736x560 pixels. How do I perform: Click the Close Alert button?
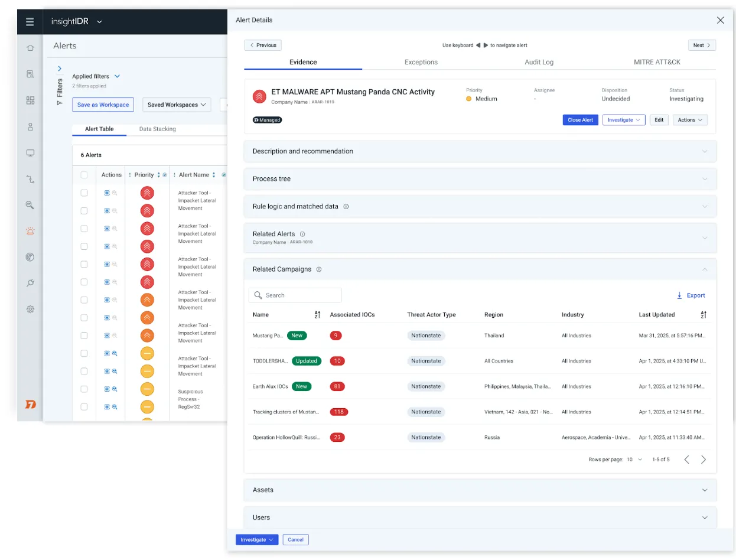coord(580,120)
